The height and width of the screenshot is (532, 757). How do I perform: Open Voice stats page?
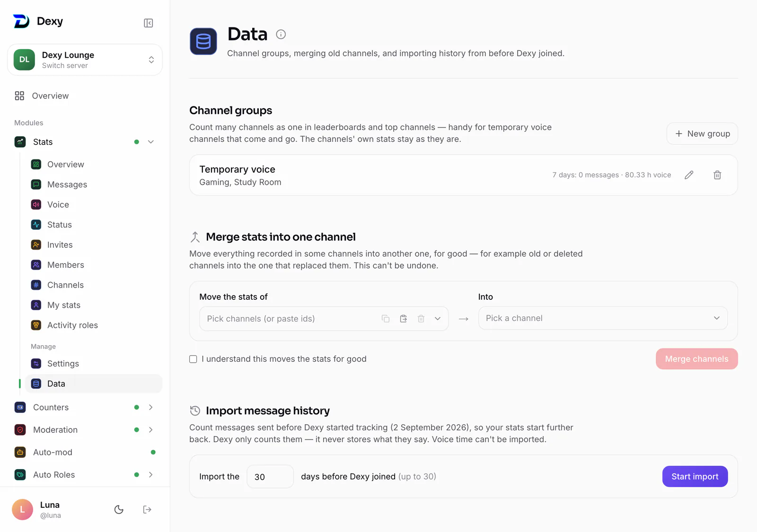pos(94,205)
